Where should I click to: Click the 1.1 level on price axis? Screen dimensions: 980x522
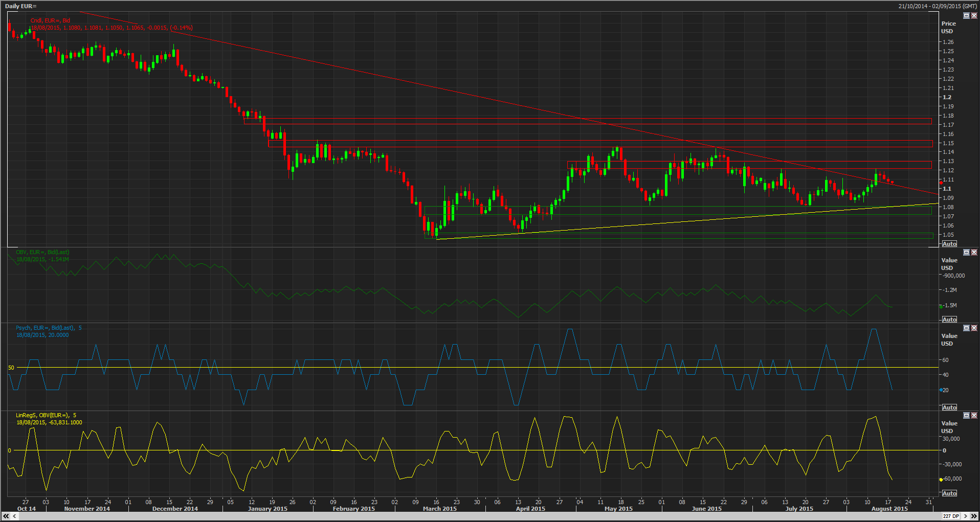pos(947,189)
